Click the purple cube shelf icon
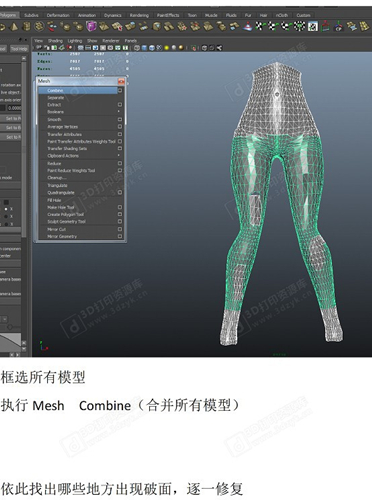Image resolution: width=372 pixels, height=500 pixels. tap(91, 26)
